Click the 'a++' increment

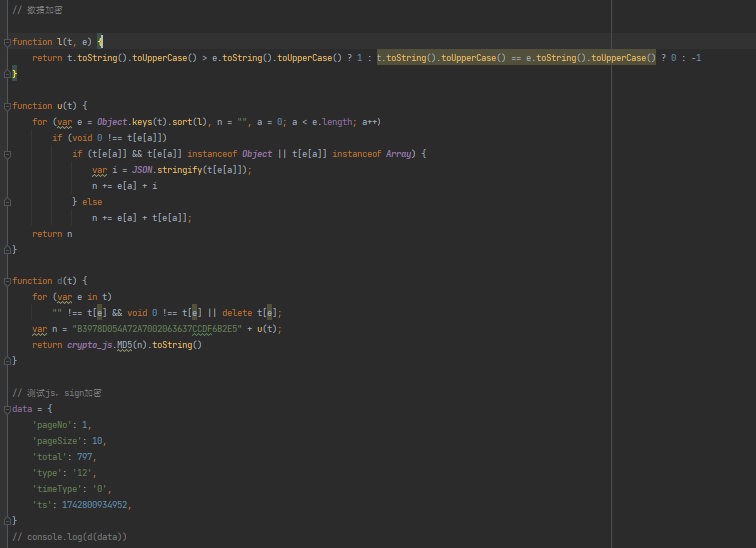pos(372,122)
